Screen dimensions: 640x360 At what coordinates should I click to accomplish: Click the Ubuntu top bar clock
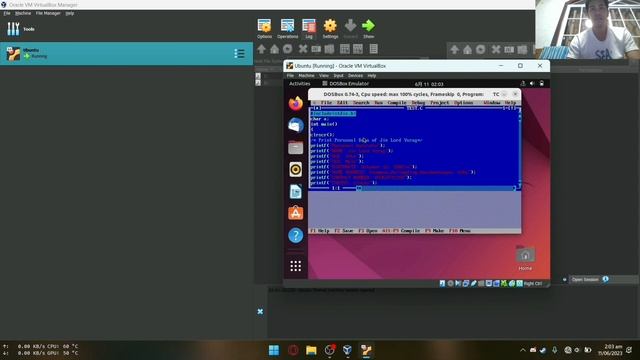coord(429,84)
